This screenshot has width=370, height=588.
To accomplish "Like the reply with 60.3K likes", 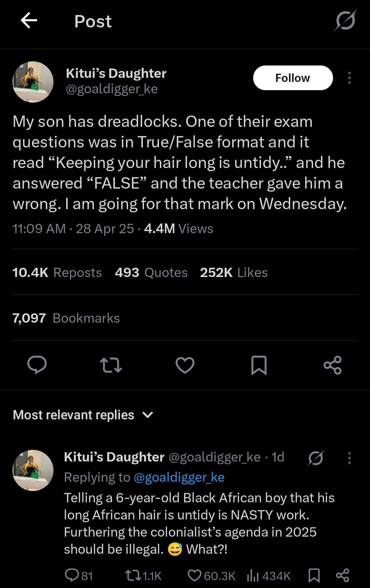I will tap(195, 575).
